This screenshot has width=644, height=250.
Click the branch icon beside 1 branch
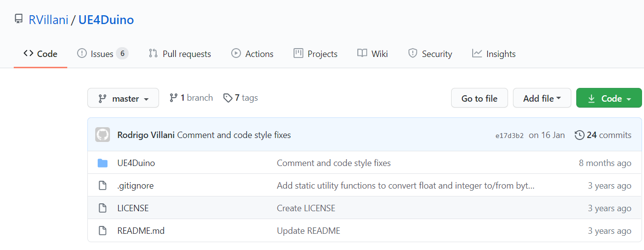(173, 98)
